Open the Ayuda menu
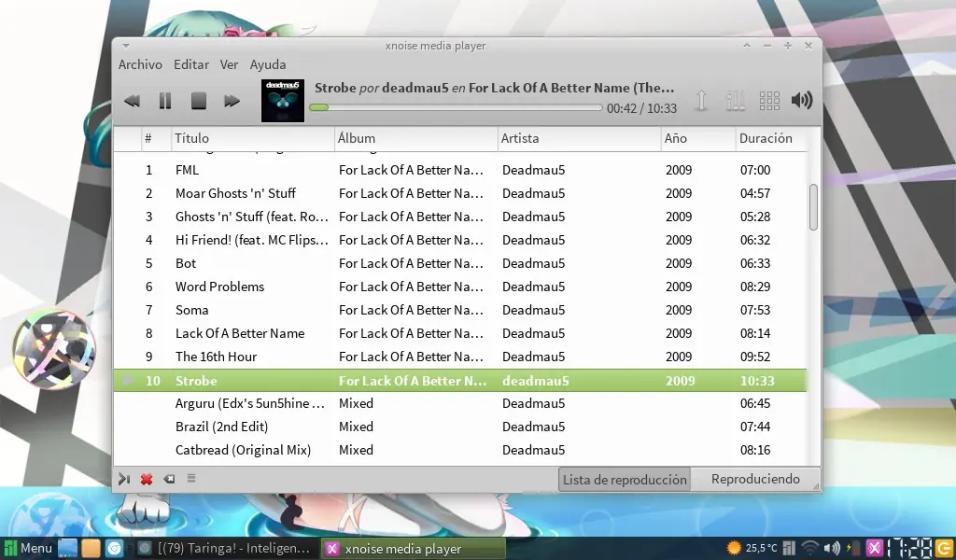Screen dimensions: 956x560 268,64
